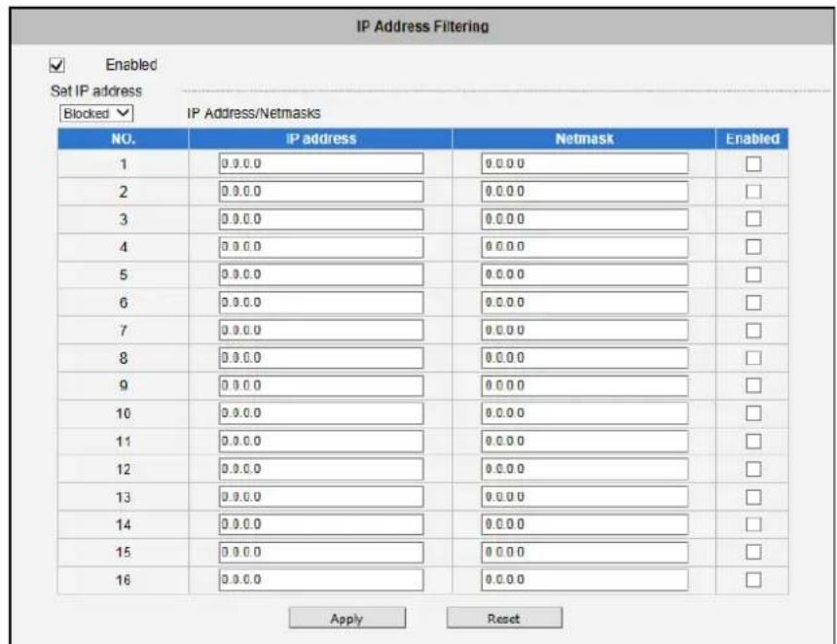Toggle the Enabled checkbox in row 9

(753, 386)
